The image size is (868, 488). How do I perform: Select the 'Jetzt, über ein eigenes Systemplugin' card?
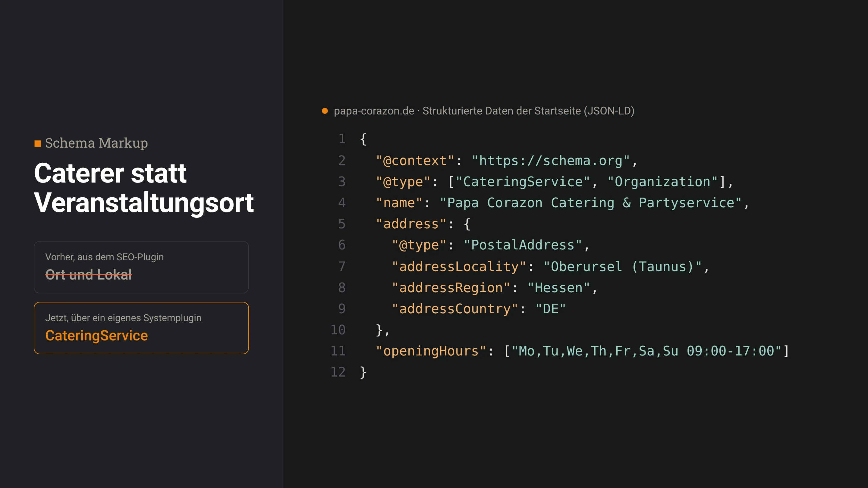click(x=141, y=328)
